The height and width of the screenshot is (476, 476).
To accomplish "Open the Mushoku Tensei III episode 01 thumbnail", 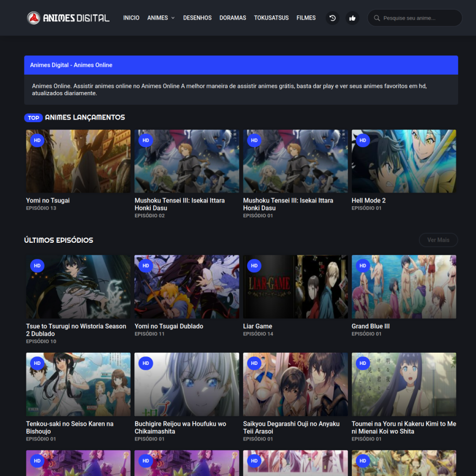I will 295,161.
